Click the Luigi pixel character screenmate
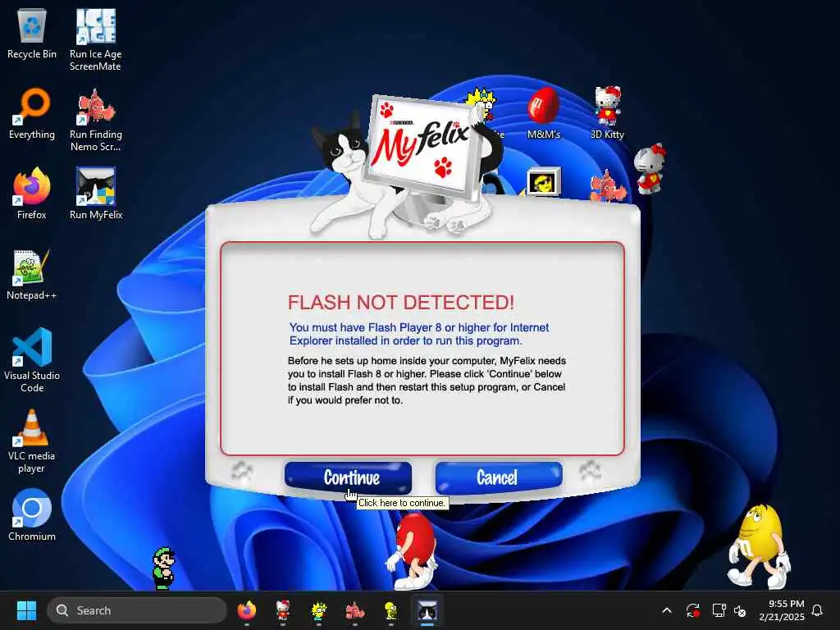 tap(164, 568)
